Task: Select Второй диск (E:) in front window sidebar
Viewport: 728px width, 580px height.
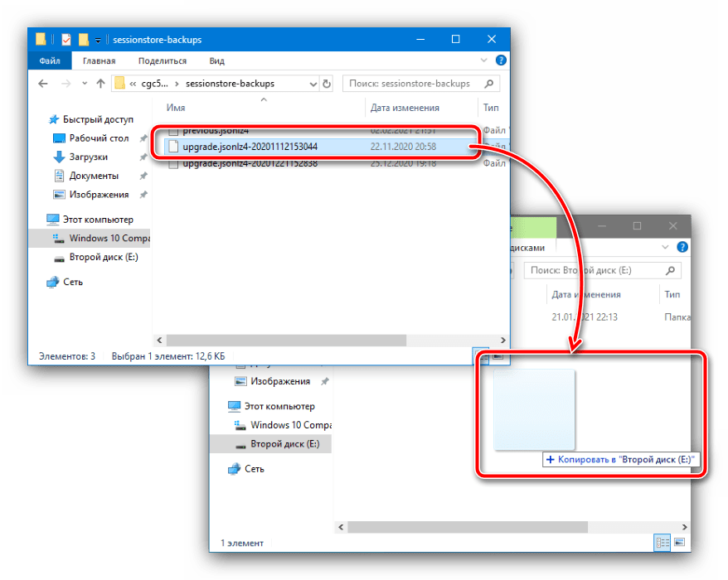Action: (103, 257)
